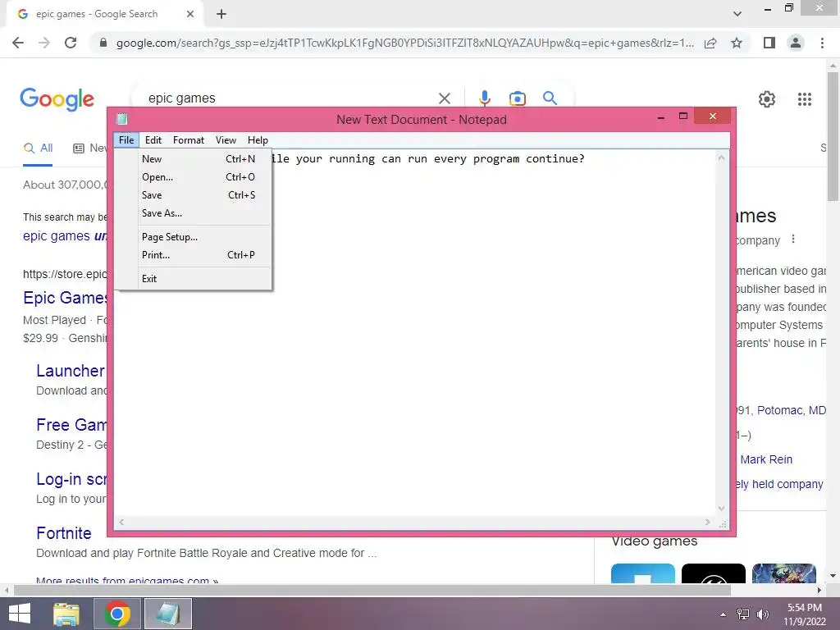Open Chrome three-dot menu
The width and height of the screenshot is (840, 630).
822,43
